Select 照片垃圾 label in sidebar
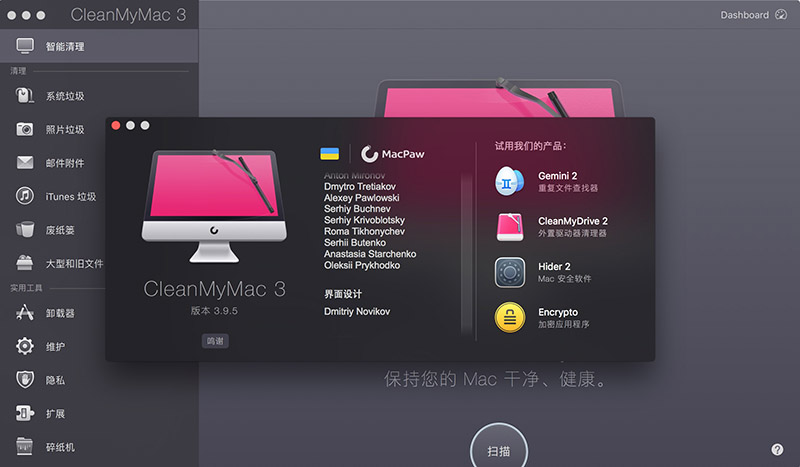This screenshot has height=467, width=800. click(65, 130)
